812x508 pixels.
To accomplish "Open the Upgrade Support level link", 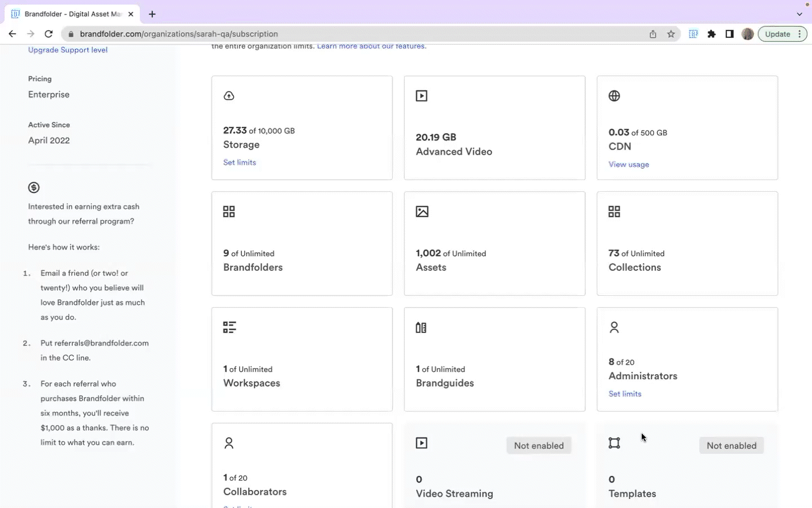I will click(x=68, y=50).
